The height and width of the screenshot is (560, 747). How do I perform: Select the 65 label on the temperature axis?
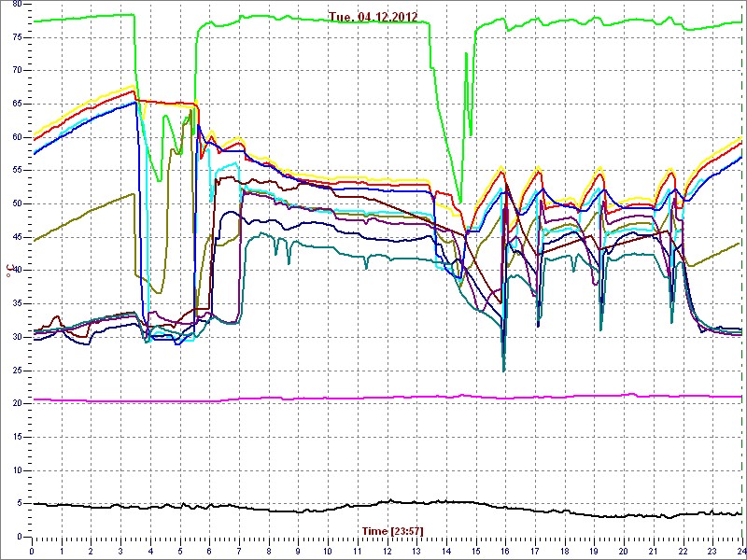[x=17, y=104]
